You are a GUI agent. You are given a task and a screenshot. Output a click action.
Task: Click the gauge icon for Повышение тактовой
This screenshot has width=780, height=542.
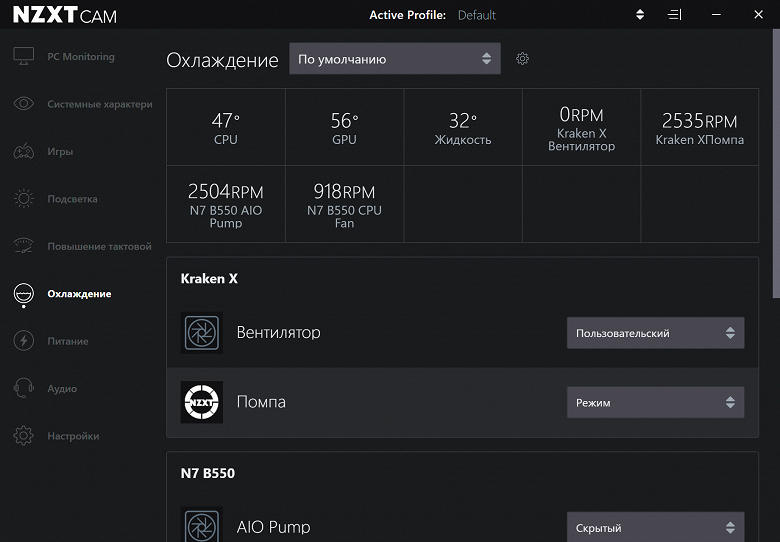(x=23, y=246)
